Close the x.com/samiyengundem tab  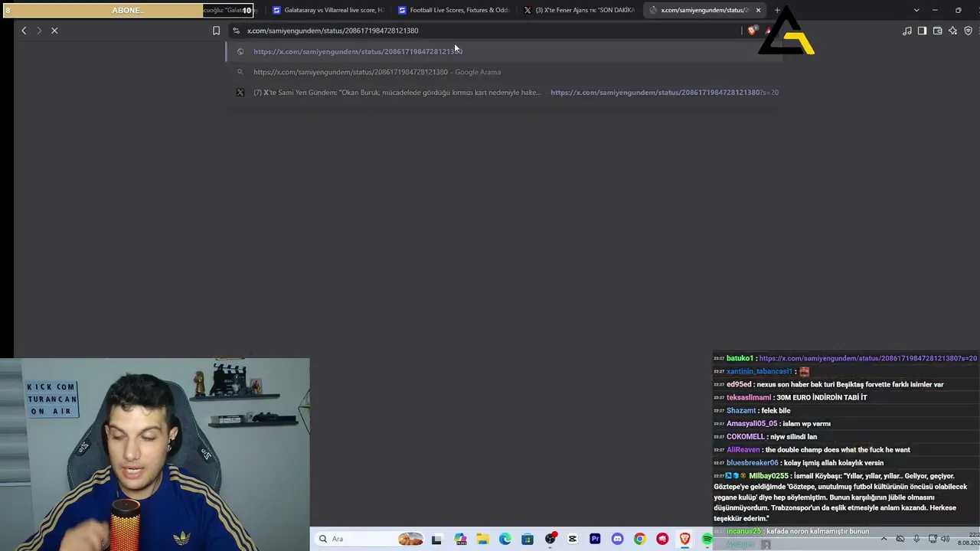[x=758, y=10]
